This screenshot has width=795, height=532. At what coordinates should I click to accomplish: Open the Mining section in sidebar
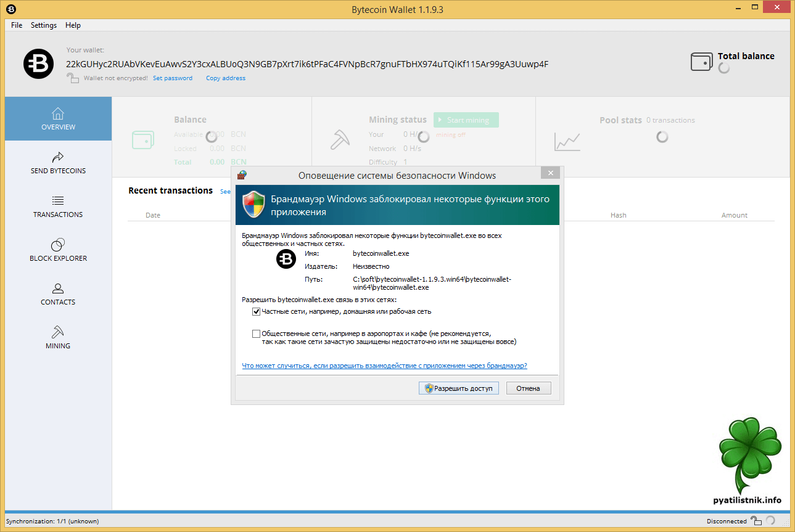coord(59,338)
